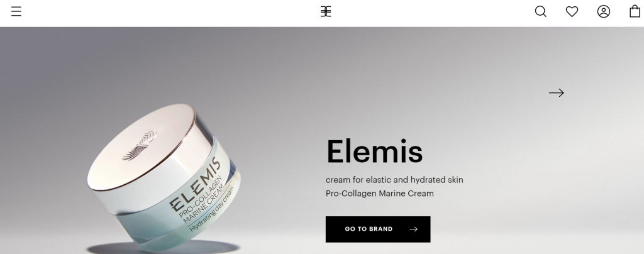Advance the banner with the next arrow
Screen dimensions: 644x254
click(557, 93)
